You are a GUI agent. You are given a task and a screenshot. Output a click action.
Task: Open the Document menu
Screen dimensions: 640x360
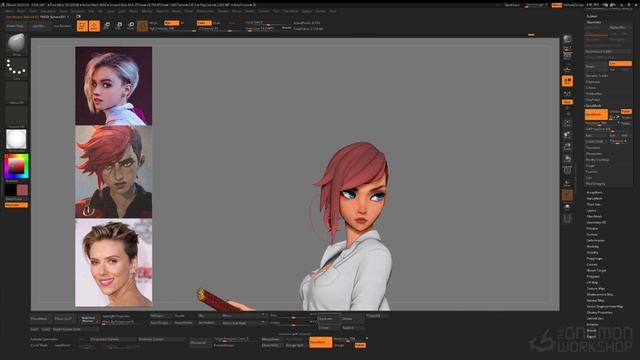point(48,11)
